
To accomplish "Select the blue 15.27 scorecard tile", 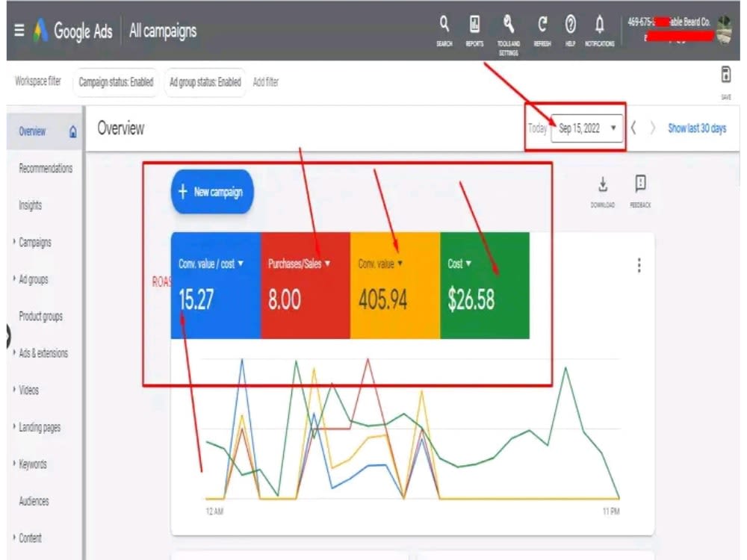I will (x=216, y=286).
